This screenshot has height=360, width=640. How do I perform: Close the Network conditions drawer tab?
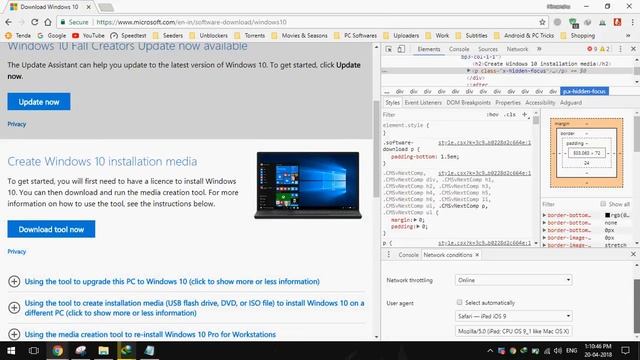pyautogui.click(x=477, y=255)
